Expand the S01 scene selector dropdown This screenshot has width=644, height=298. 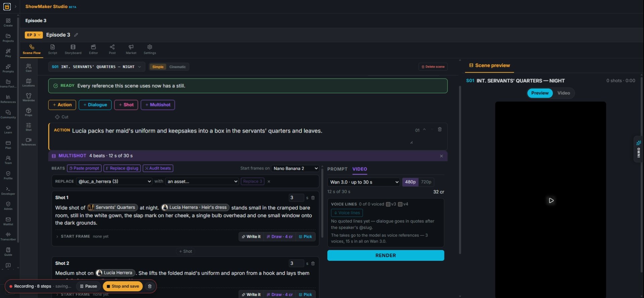[x=97, y=67]
